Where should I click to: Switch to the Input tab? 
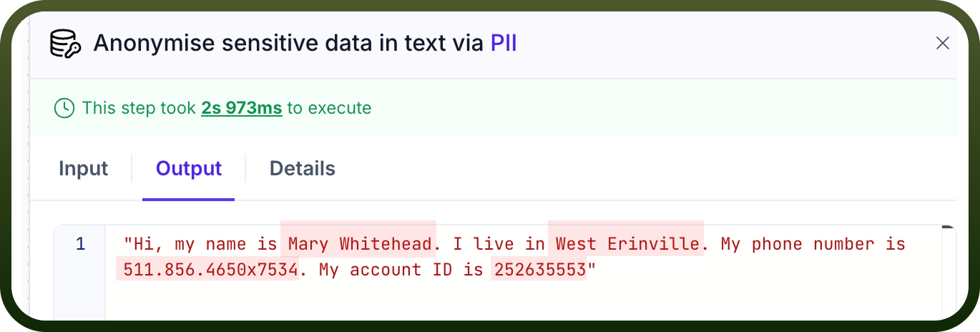coord(84,169)
